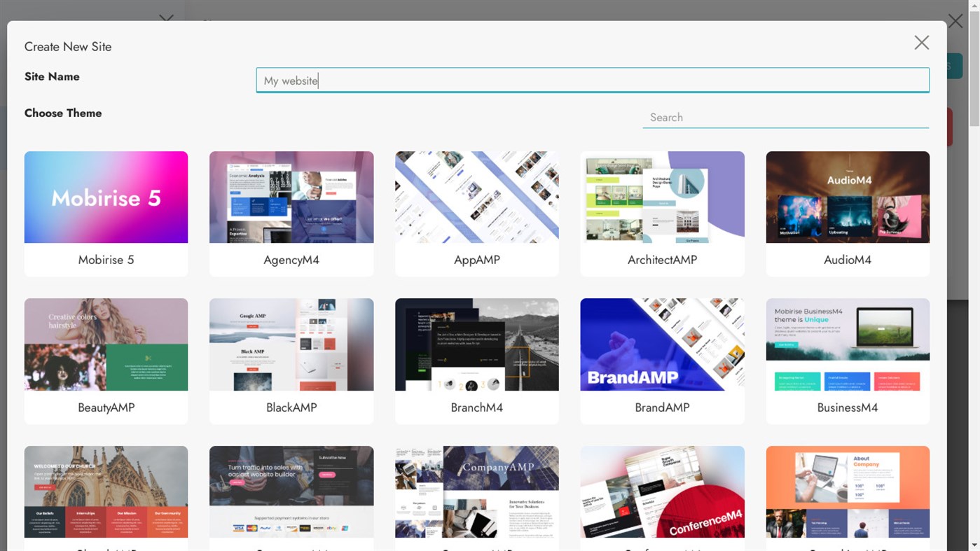Choose the BranchM4 theme
Viewport: 980px width, 551px height.
click(x=476, y=361)
